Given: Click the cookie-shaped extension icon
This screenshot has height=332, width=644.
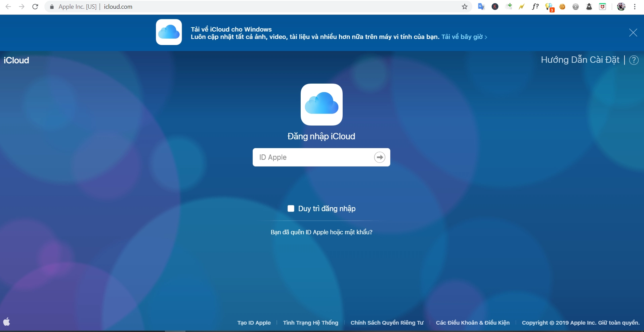Looking at the screenshot, I should click(562, 7).
